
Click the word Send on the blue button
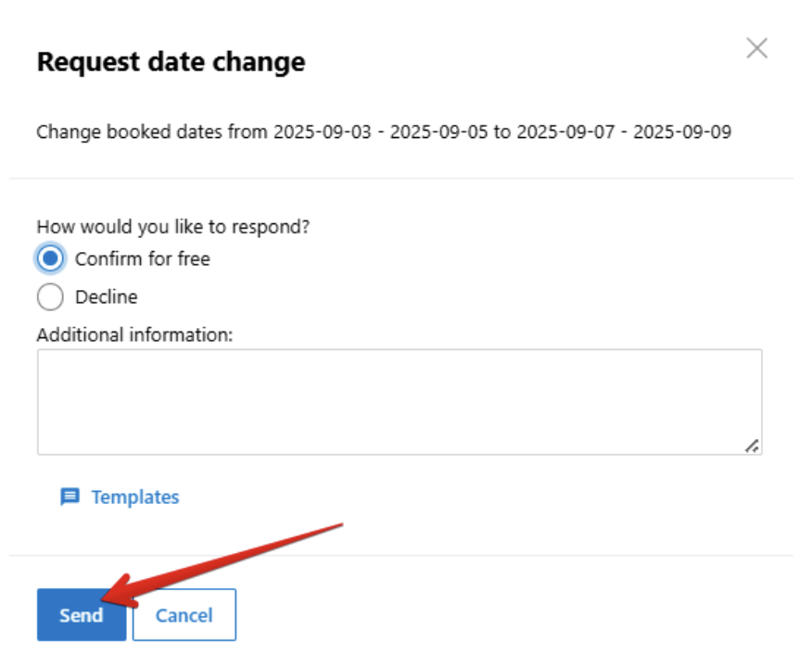(82, 615)
